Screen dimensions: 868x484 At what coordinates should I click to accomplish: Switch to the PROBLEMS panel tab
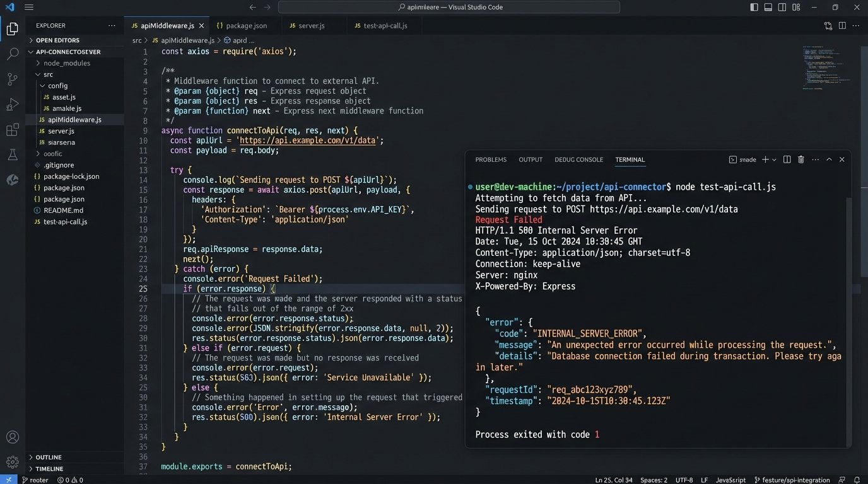tap(491, 159)
